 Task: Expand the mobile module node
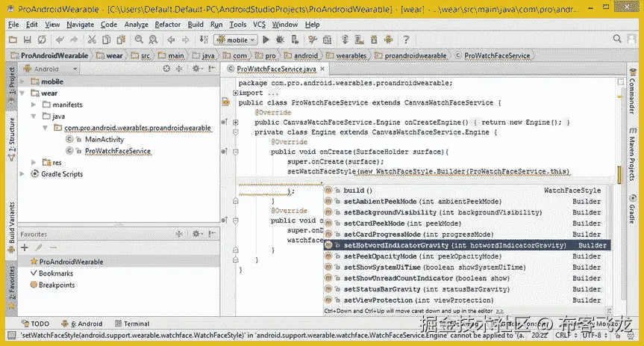(x=22, y=81)
